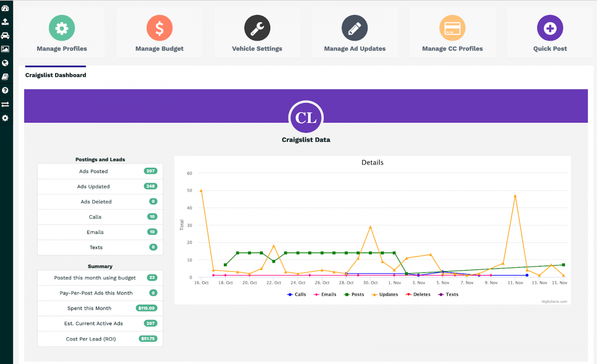
Task: Click the swap arrows sidebar icon
Action: click(5, 104)
